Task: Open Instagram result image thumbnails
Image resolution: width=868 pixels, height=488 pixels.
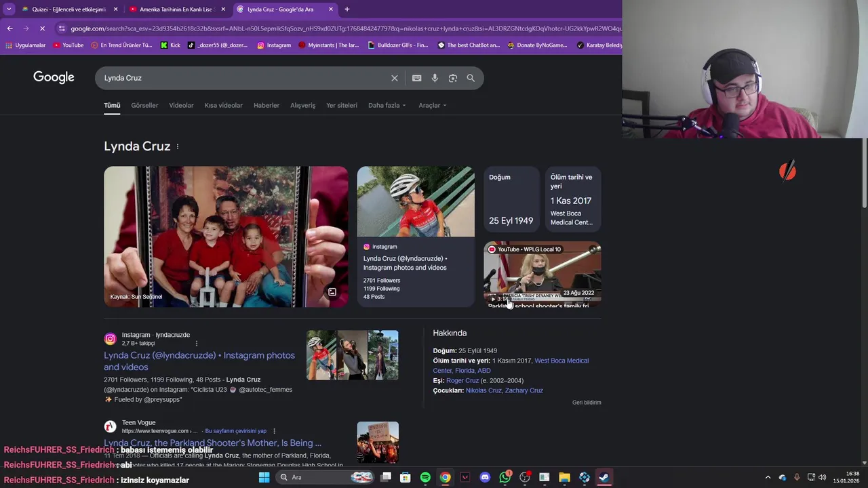Action: click(x=353, y=355)
